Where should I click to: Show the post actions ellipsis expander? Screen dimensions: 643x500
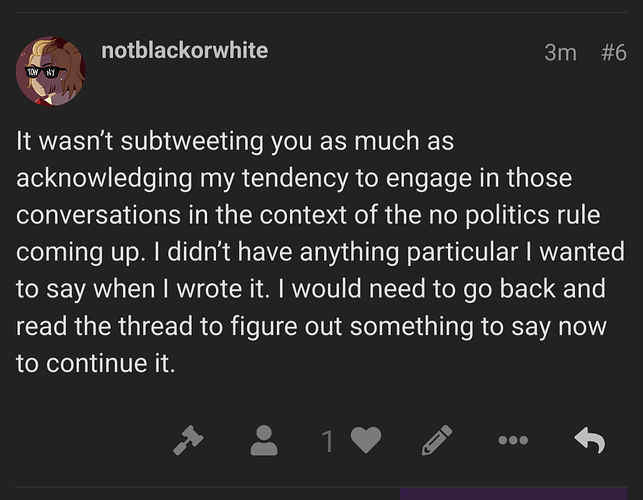coord(513,441)
